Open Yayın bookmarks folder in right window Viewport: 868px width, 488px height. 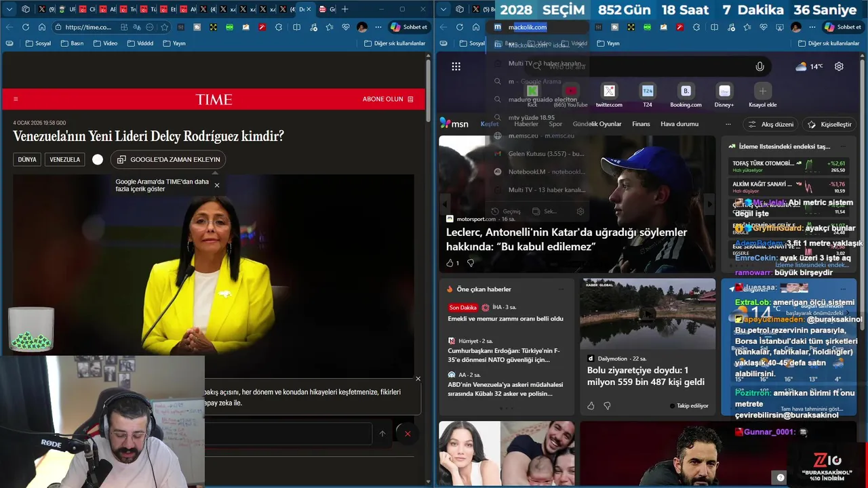[608, 43]
